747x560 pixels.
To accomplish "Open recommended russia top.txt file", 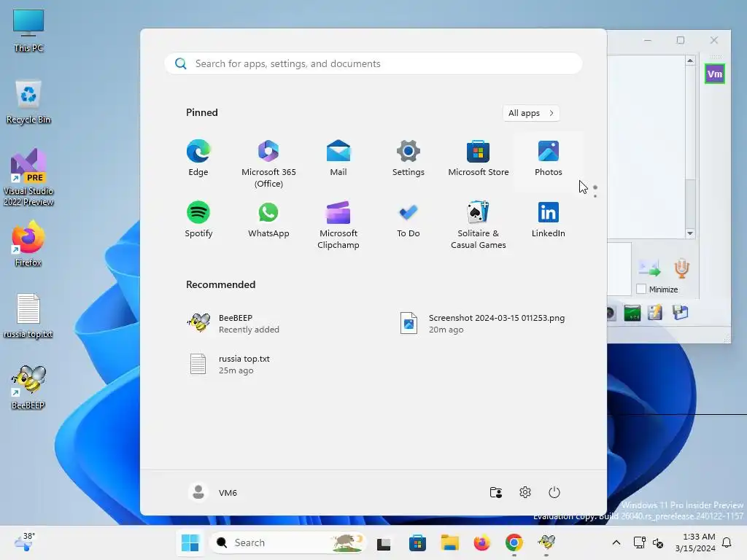I will click(x=230, y=365).
